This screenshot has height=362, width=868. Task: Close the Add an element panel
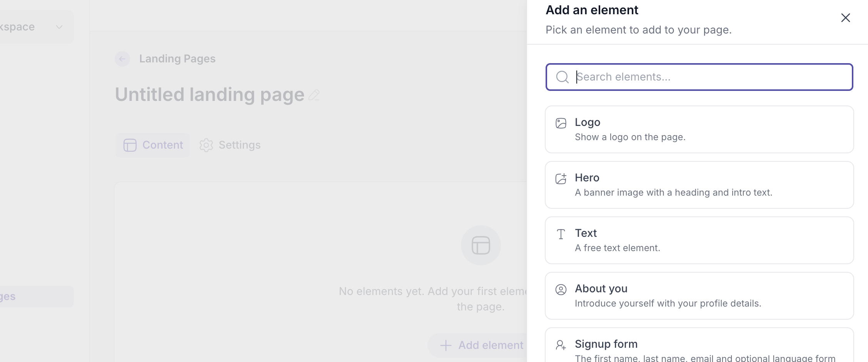coord(845,18)
